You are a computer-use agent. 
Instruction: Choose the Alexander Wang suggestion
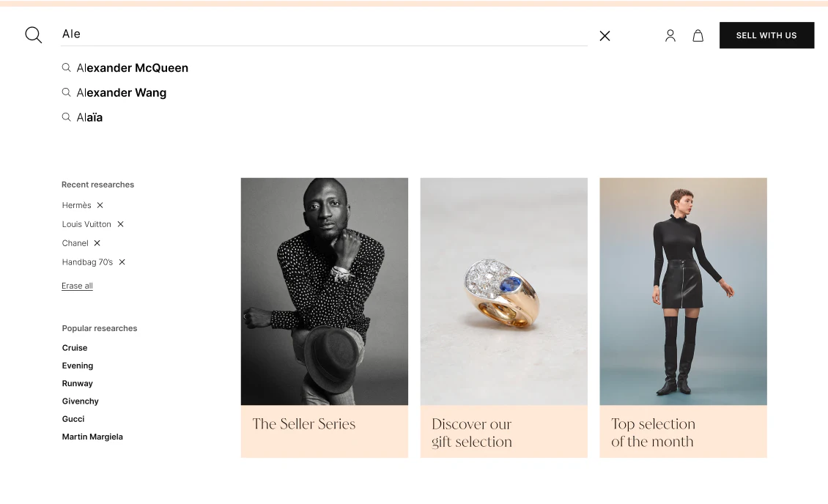(121, 93)
